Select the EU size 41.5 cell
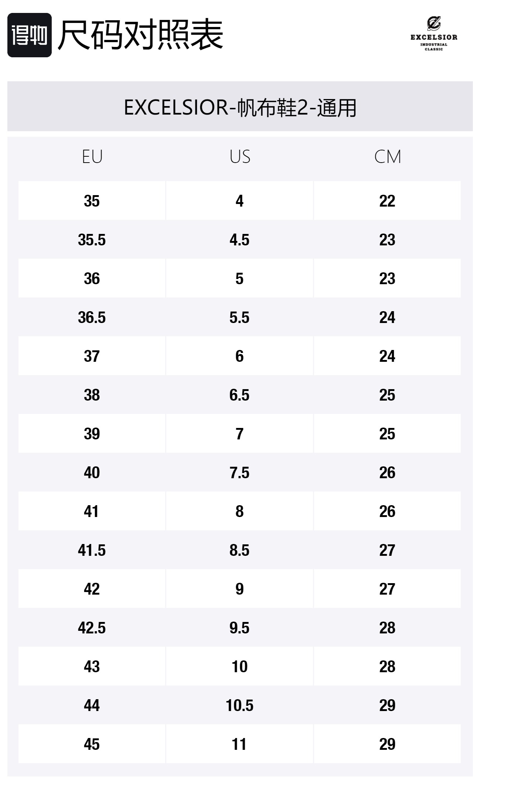This screenshot has height=806, width=532. [x=92, y=550]
